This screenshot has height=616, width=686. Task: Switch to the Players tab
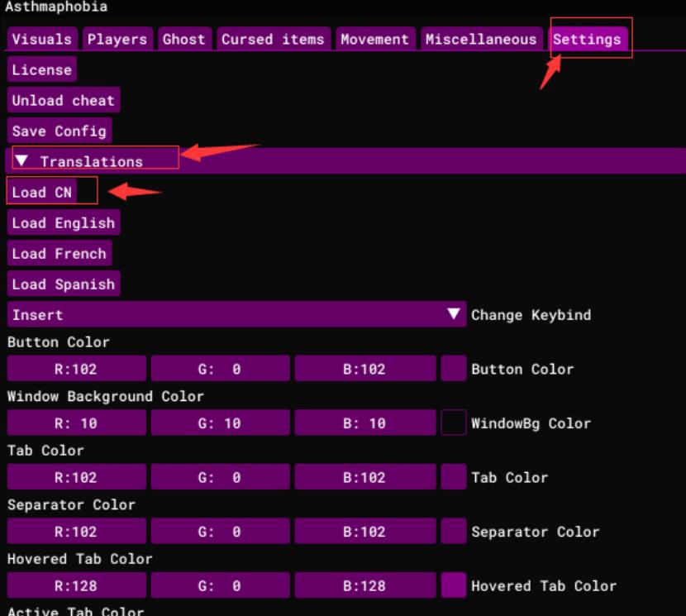[x=117, y=39]
